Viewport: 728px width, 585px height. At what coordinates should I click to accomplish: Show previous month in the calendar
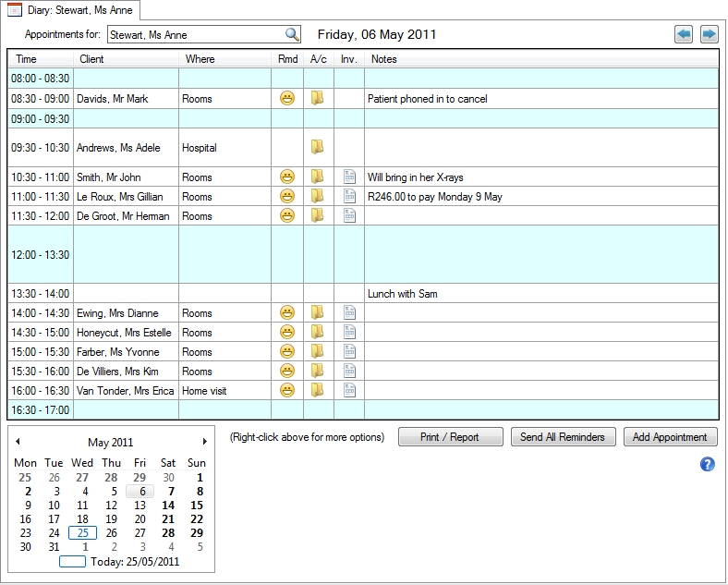(x=18, y=442)
